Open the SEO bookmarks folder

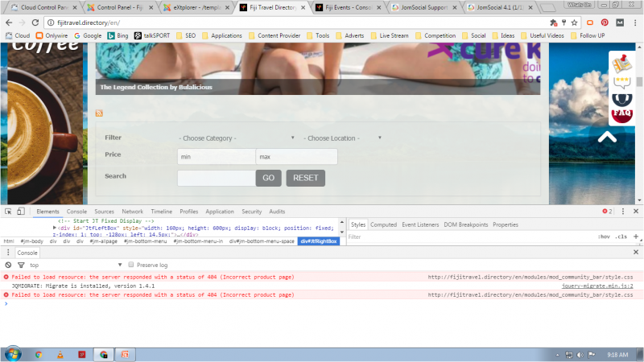pyautogui.click(x=186, y=35)
